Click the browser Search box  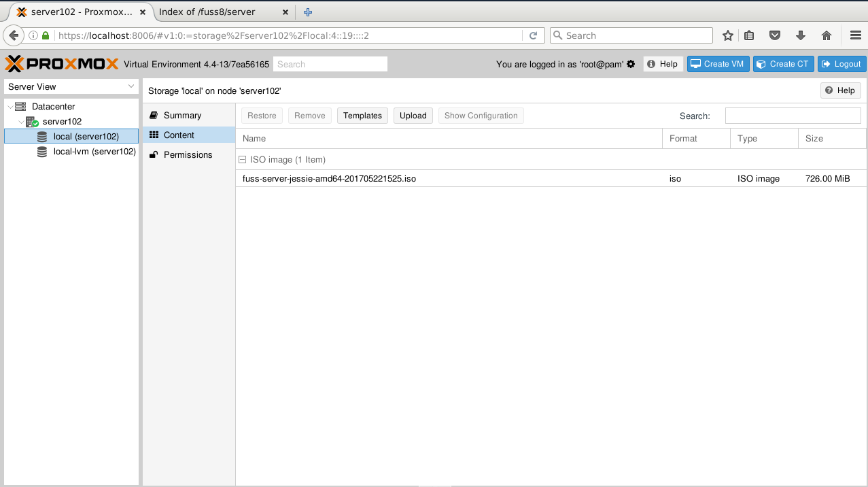click(631, 35)
